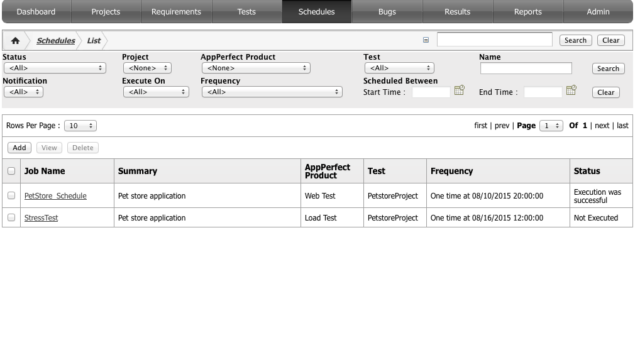
Task: Click the List breadcrumb item
Action: pos(93,40)
